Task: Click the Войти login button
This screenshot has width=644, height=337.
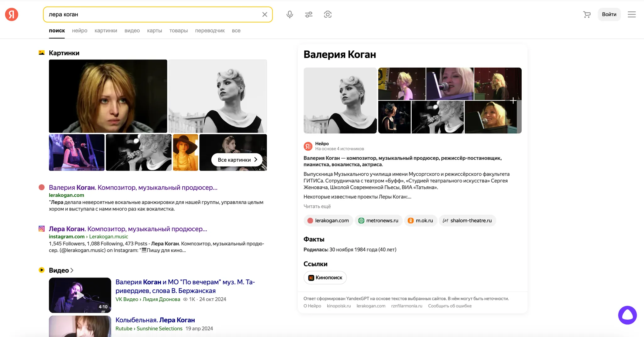Action: click(609, 14)
